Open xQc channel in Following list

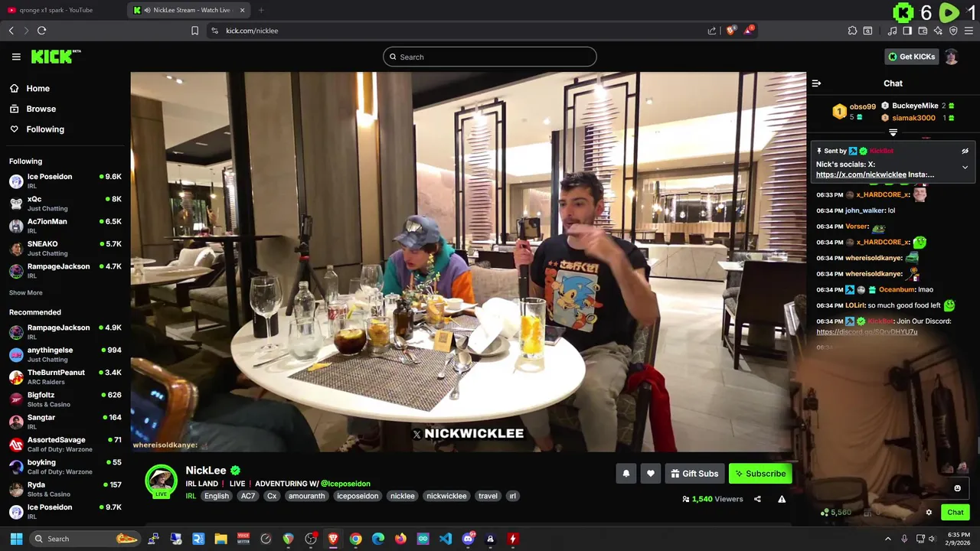pyautogui.click(x=65, y=203)
